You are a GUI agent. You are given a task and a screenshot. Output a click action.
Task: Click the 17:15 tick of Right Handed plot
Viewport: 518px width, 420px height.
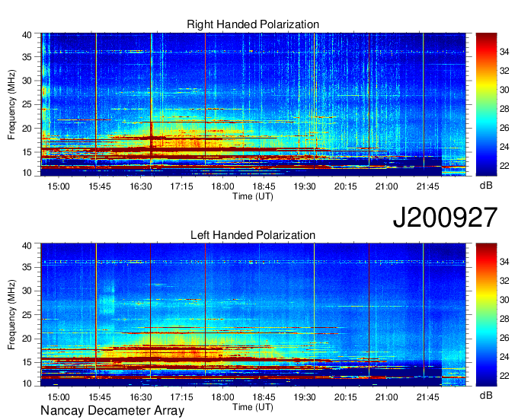181,186
